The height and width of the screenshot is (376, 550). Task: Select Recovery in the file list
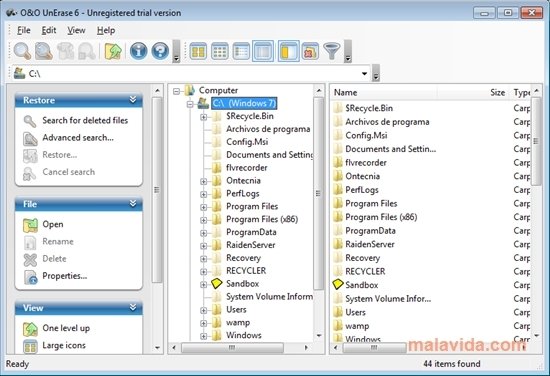(x=362, y=258)
